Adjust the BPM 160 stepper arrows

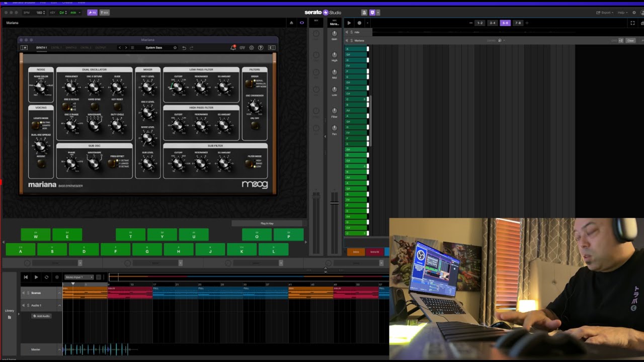pyautogui.click(x=44, y=13)
